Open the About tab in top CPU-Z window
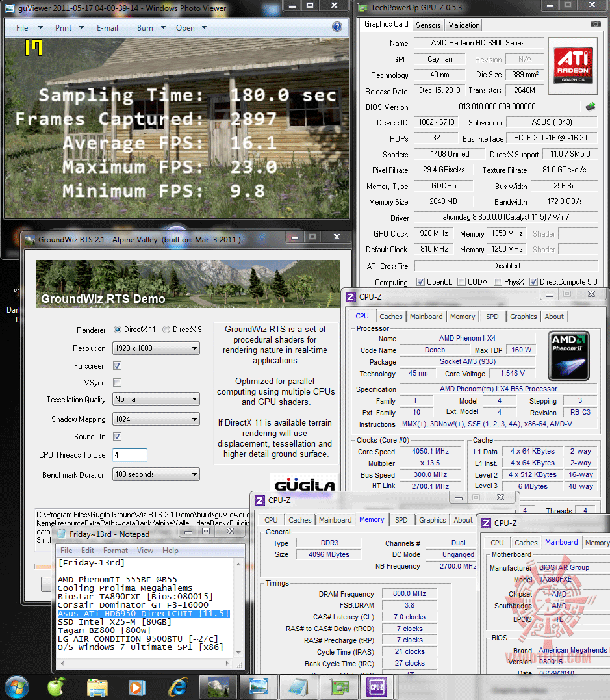The height and width of the screenshot is (700, 610). point(553,317)
